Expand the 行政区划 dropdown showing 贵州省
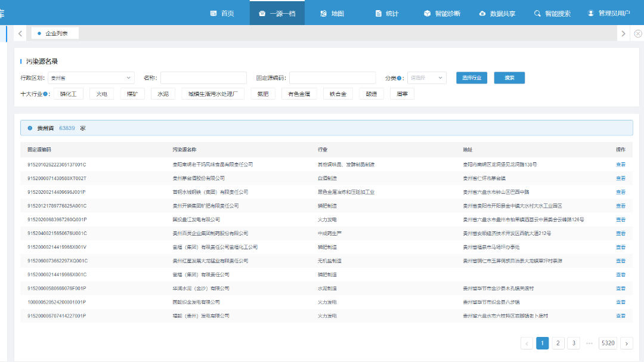The height and width of the screenshot is (362, 644). click(x=91, y=78)
